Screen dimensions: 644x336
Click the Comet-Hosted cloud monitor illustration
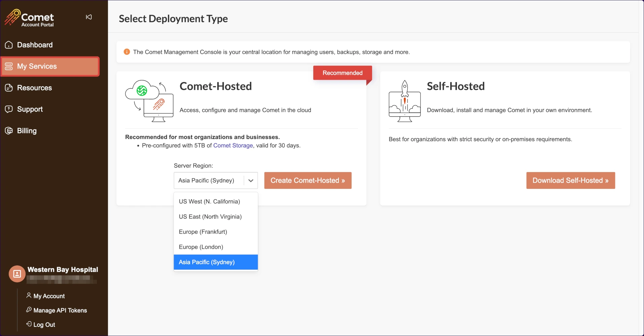coord(149,101)
